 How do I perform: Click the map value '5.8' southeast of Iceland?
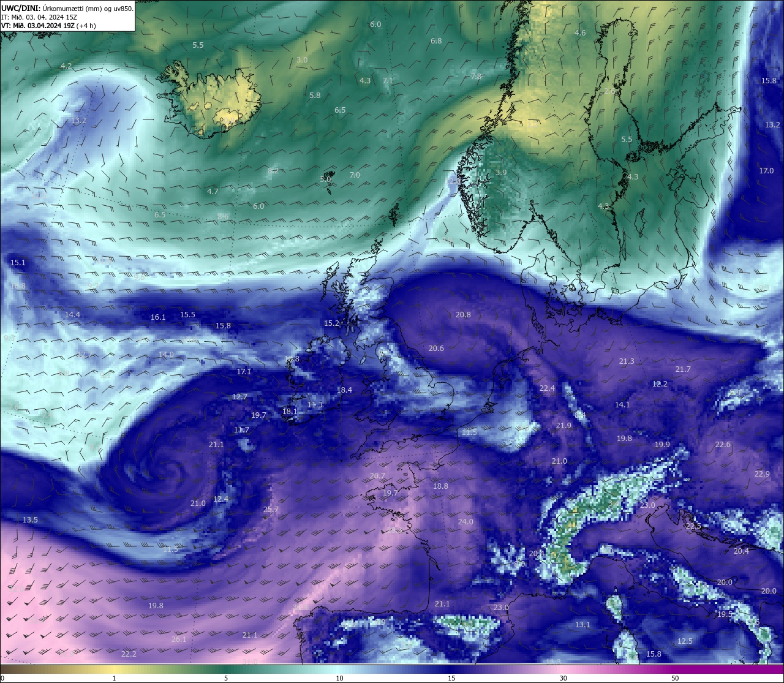[x=315, y=96]
